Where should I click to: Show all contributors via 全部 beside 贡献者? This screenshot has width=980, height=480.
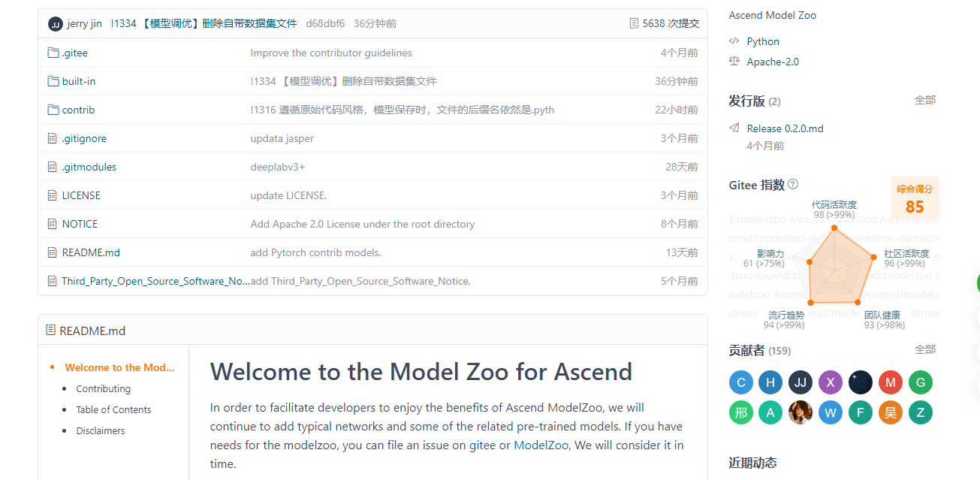click(925, 349)
